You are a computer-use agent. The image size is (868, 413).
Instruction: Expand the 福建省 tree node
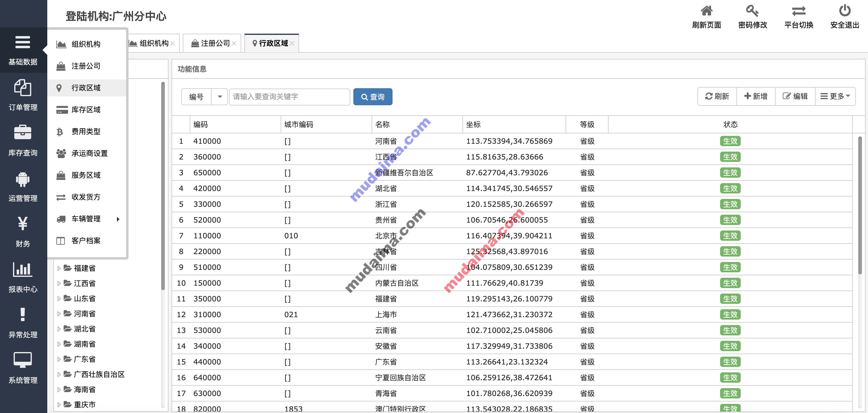pos(59,268)
